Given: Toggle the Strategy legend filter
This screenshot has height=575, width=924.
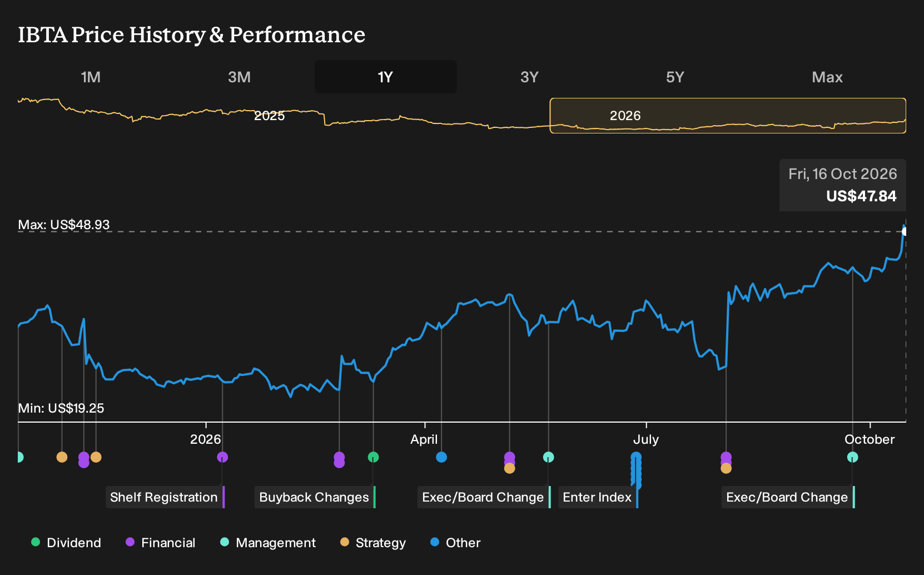Looking at the screenshot, I should [373, 543].
